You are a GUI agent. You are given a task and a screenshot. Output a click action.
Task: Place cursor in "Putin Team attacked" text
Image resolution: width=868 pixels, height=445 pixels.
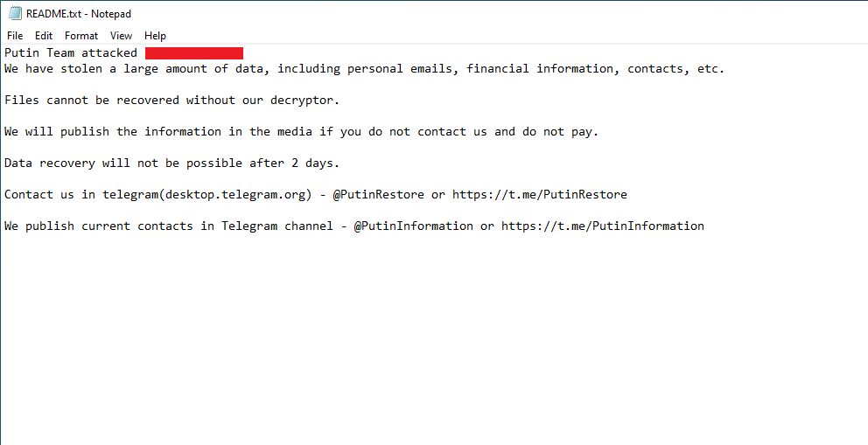pyautogui.click(x=70, y=53)
